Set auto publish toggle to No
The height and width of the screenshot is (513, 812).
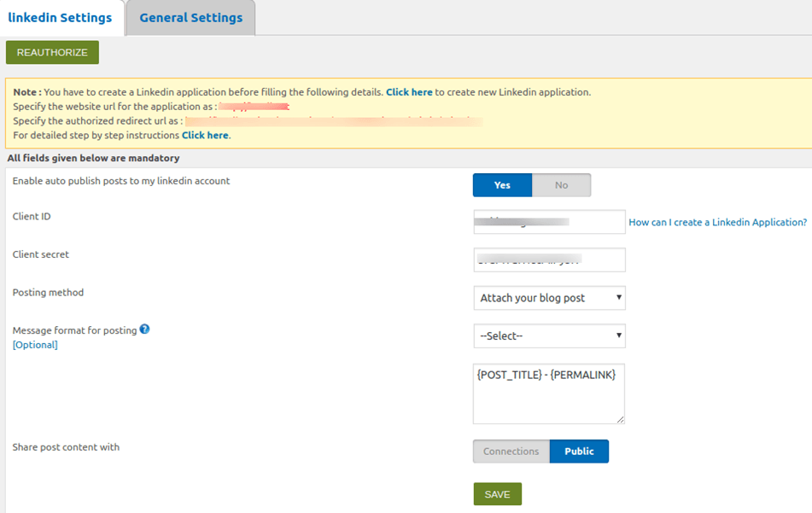click(561, 185)
